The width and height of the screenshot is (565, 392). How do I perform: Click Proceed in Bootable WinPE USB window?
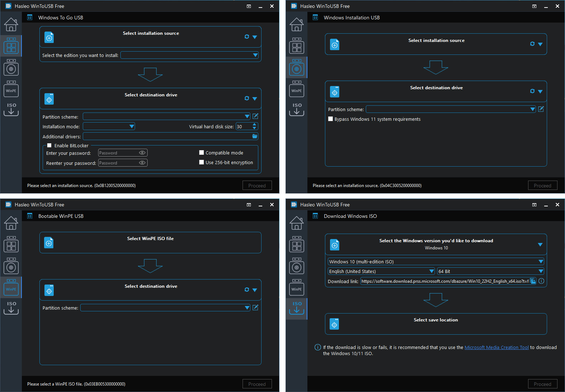[x=257, y=384]
